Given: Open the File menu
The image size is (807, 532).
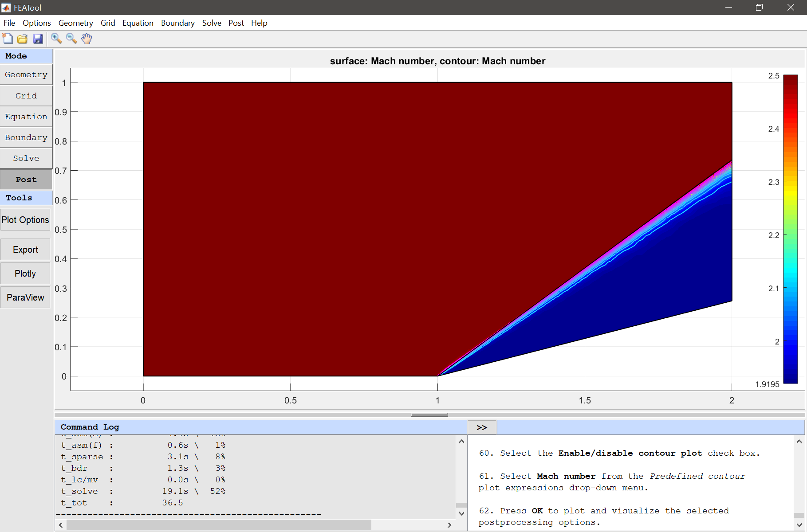Looking at the screenshot, I should [x=9, y=23].
